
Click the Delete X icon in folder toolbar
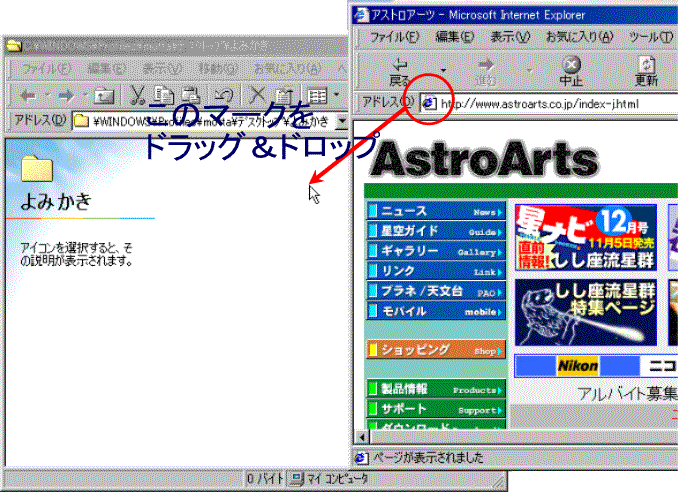click(x=258, y=95)
